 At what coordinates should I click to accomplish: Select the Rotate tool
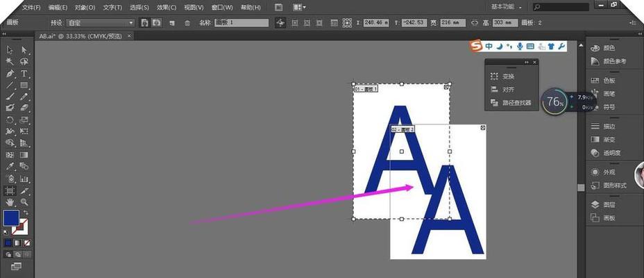pos(10,120)
